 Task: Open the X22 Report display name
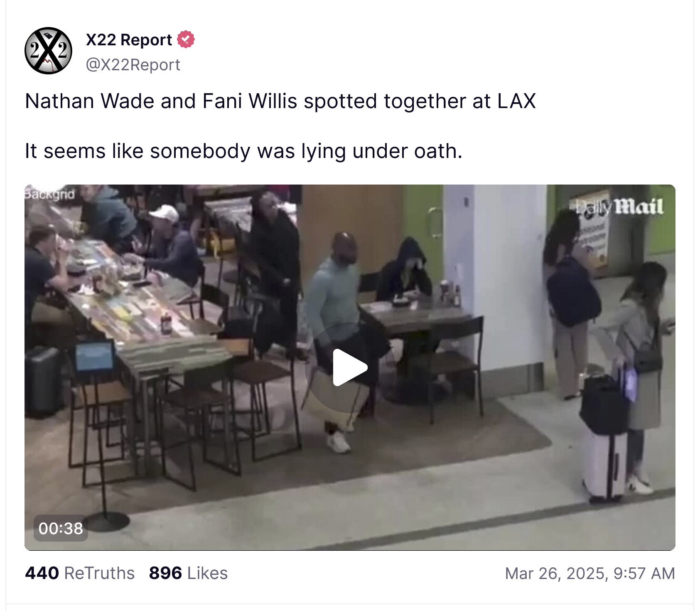click(129, 40)
